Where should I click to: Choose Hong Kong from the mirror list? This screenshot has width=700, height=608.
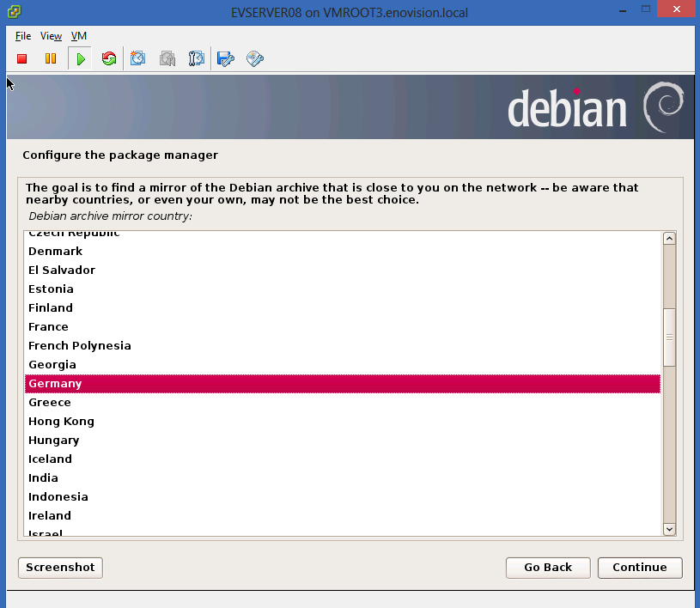[343, 422]
